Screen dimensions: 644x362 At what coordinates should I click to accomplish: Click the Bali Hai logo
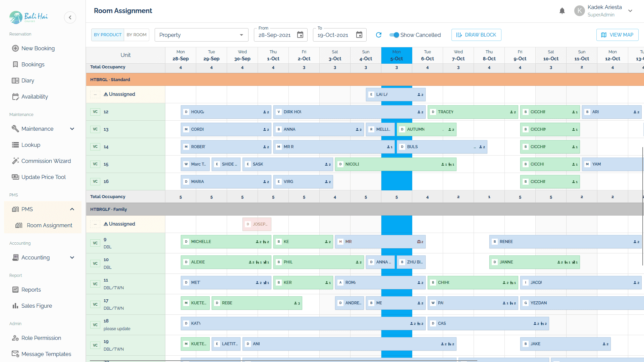click(29, 17)
